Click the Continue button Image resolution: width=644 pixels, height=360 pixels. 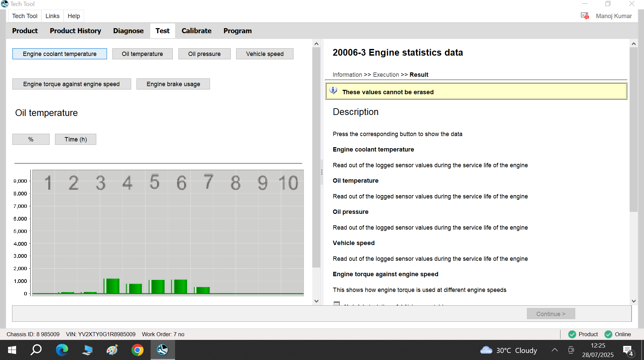(x=551, y=314)
